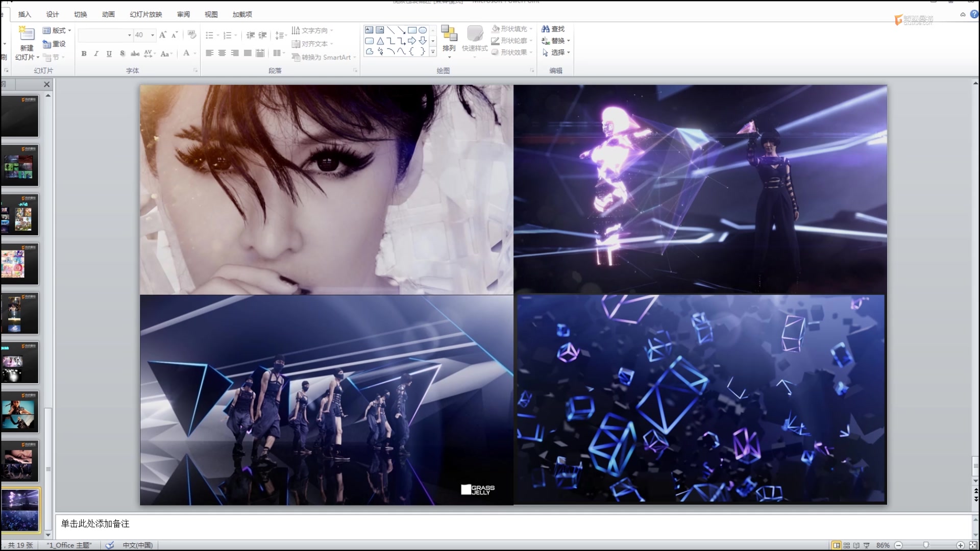Switch to Slide Sorter view icon
This screenshot has width=980, height=551.
[847, 545]
